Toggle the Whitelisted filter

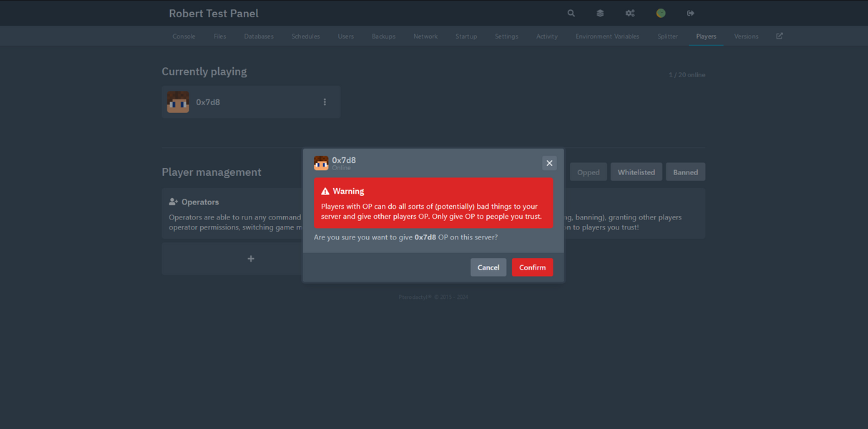tap(636, 172)
